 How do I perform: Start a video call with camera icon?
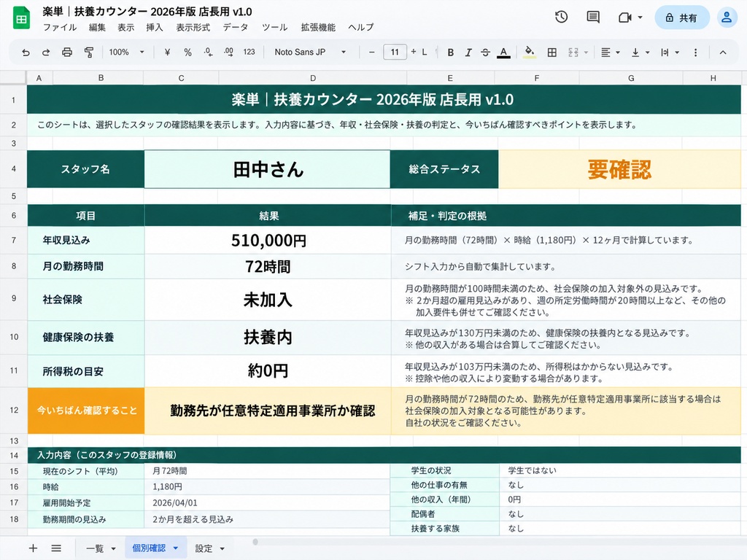[x=624, y=17]
